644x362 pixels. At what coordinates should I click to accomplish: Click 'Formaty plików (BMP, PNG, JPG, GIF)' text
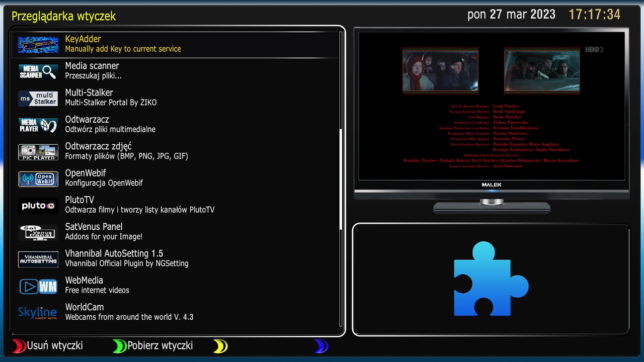tap(126, 156)
